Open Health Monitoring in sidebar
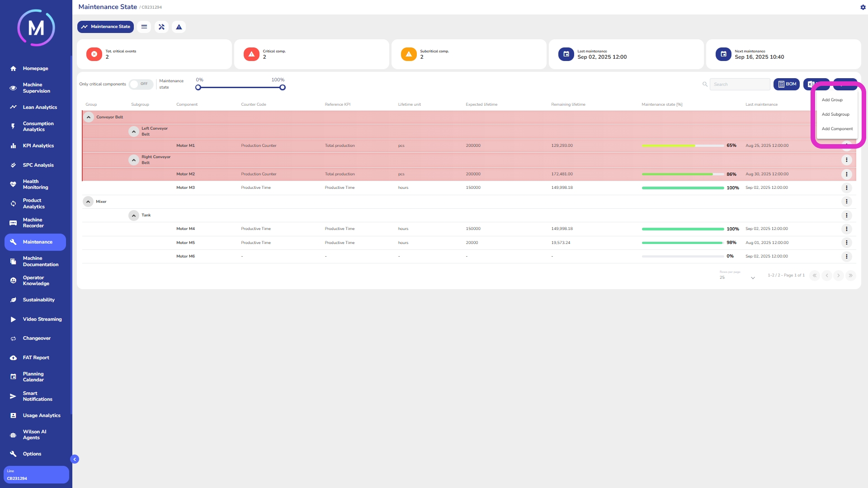This screenshot has width=868, height=488. pyautogui.click(x=35, y=184)
